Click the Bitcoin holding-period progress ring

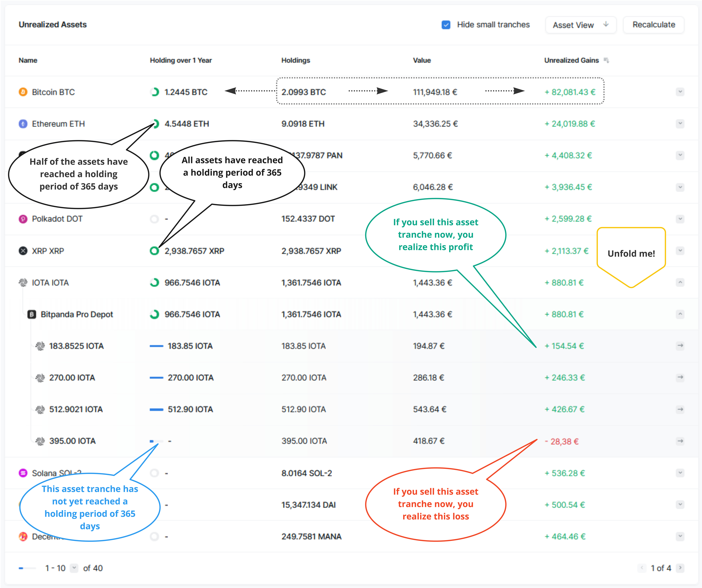154,92
